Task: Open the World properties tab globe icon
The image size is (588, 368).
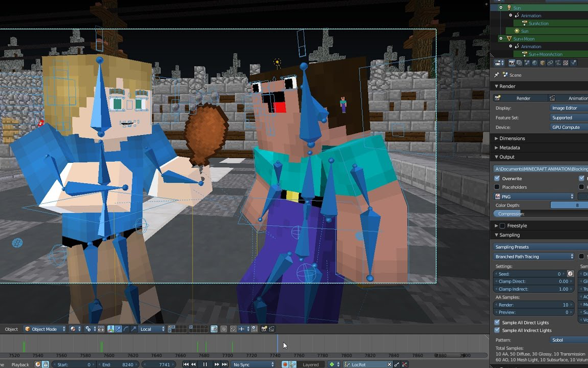Action: tap(535, 63)
